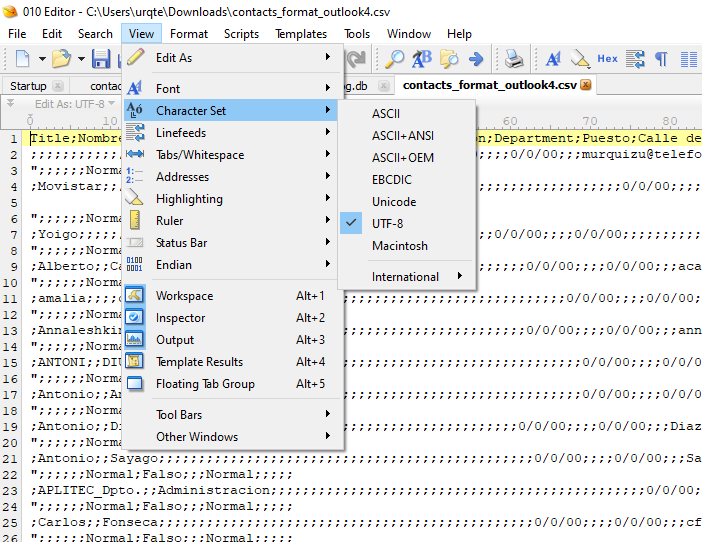This screenshot has width=702, height=542.
Task: Toggle the Workspace panel in View menu
Action: click(x=184, y=296)
